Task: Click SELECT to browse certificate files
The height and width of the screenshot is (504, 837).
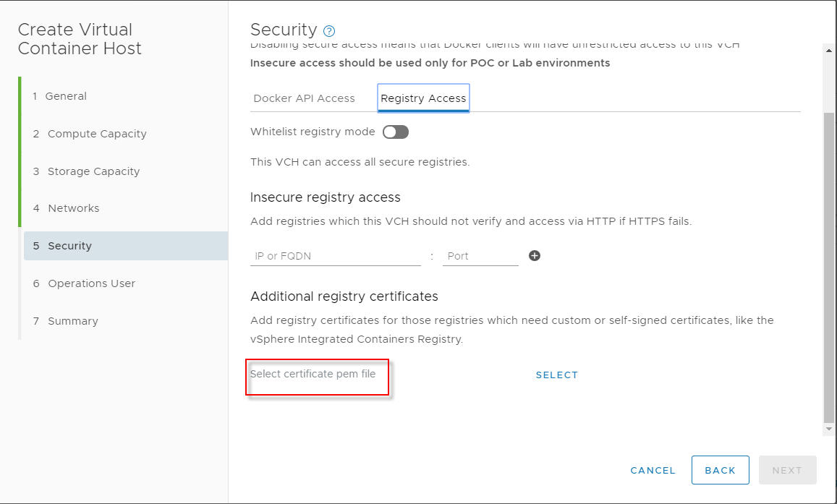Action: (x=556, y=375)
